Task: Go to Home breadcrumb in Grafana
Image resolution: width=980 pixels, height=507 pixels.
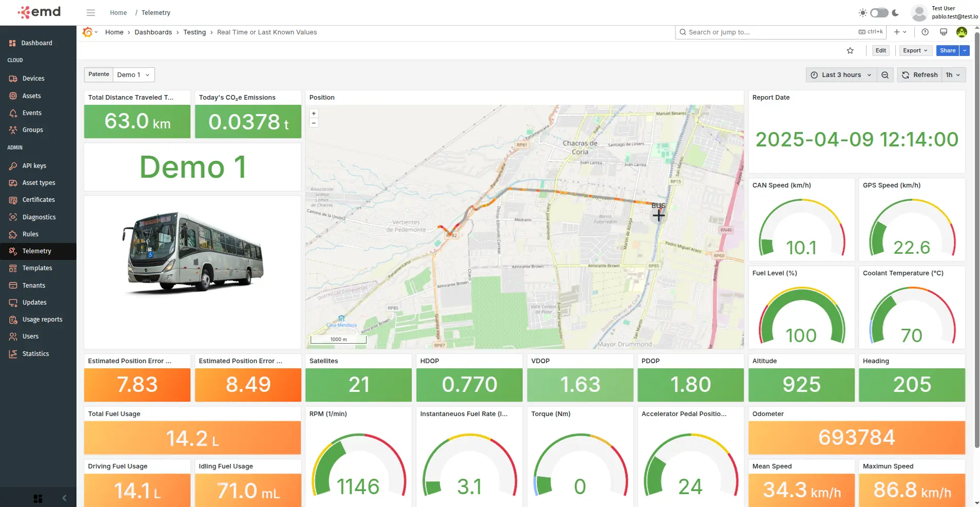Action: point(114,32)
